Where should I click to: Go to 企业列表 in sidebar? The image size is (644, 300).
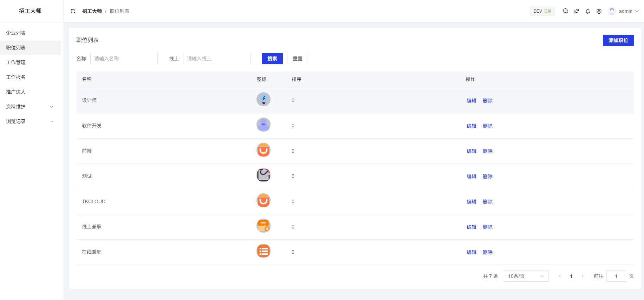(x=16, y=33)
